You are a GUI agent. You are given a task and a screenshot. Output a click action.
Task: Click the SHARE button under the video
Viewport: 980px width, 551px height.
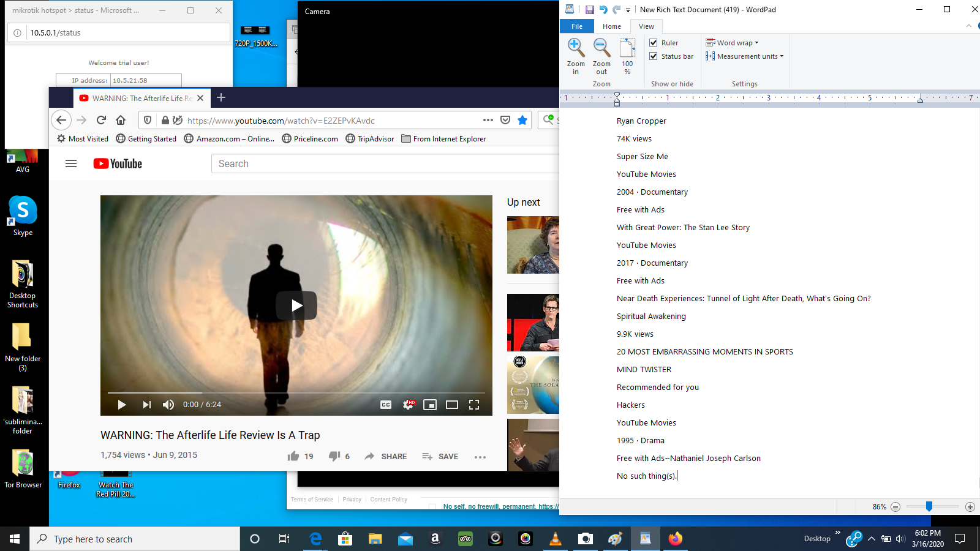pos(386,456)
